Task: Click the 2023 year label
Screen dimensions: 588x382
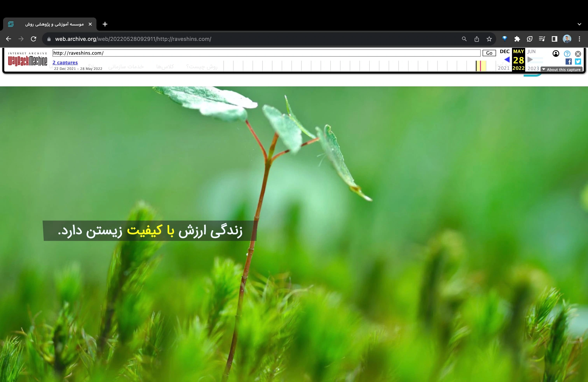Action: pyautogui.click(x=533, y=68)
